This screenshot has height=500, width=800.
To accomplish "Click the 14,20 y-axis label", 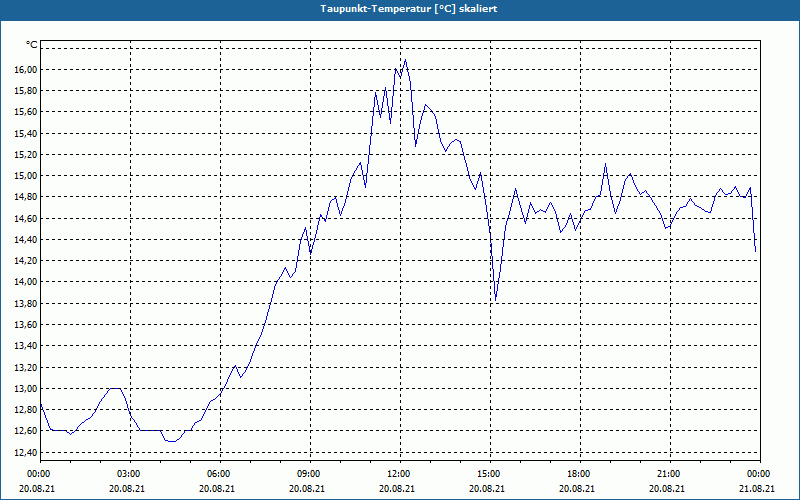I will click(x=28, y=261).
